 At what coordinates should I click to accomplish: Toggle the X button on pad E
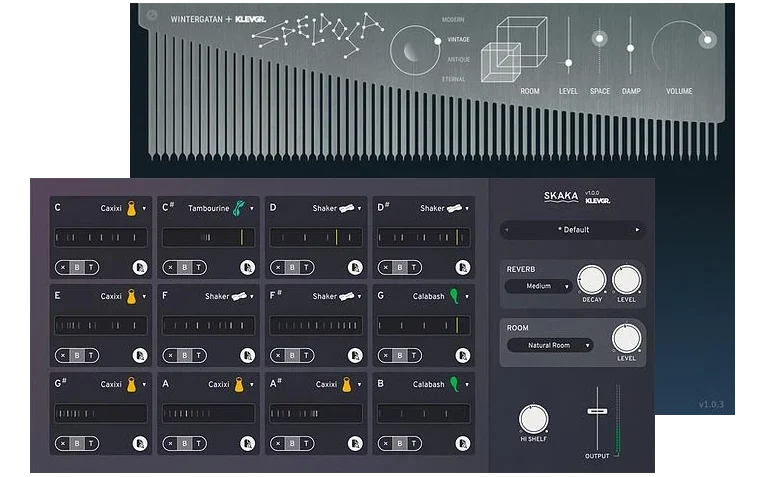63,356
